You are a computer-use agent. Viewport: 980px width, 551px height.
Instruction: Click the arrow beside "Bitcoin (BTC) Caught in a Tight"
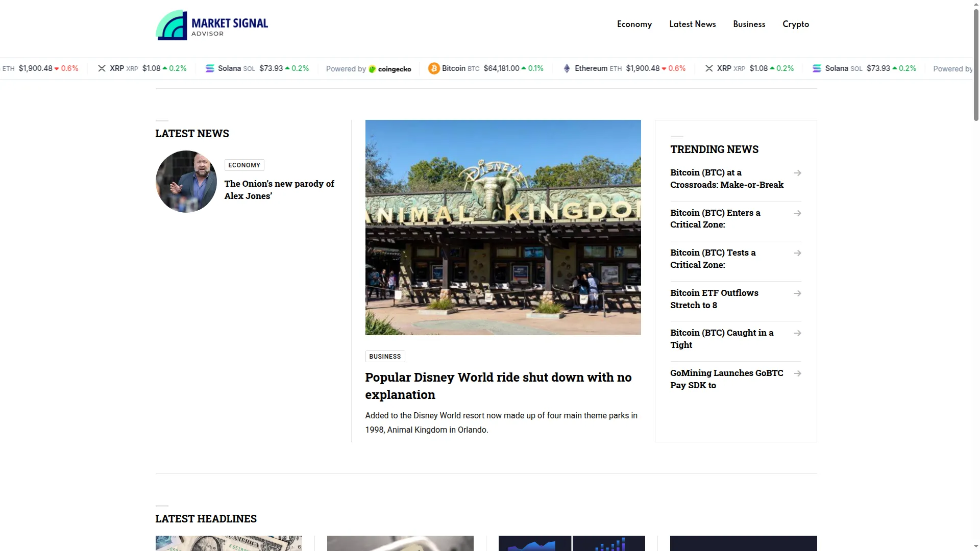pyautogui.click(x=797, y=333)
